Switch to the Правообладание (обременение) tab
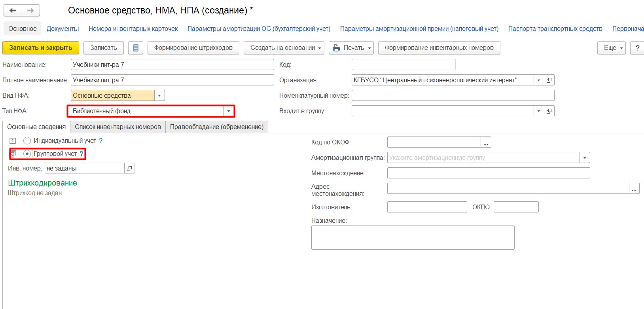644x309 pixels. [x=217, y=127]
